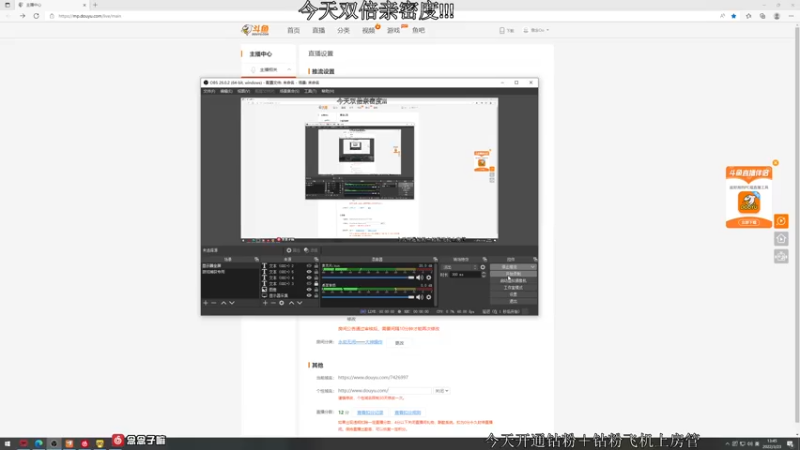
Task: Add a new scene with plus icon
Action: click(206, 303)
